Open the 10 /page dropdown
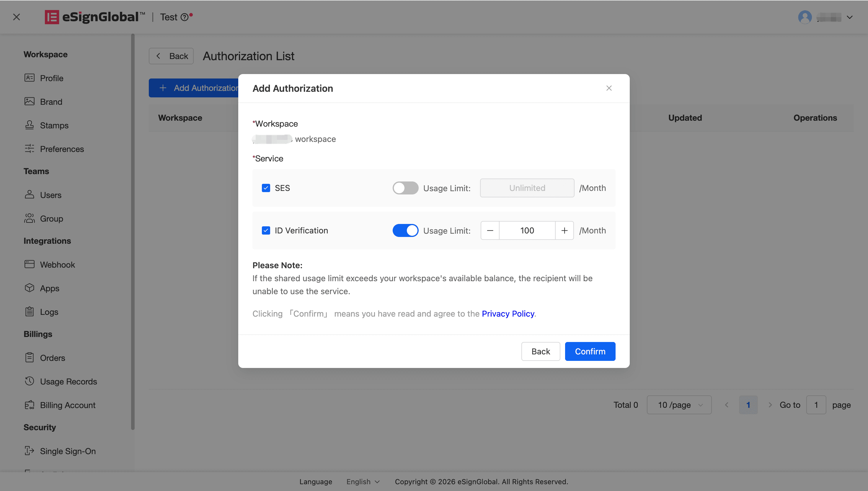 point(679,405)
